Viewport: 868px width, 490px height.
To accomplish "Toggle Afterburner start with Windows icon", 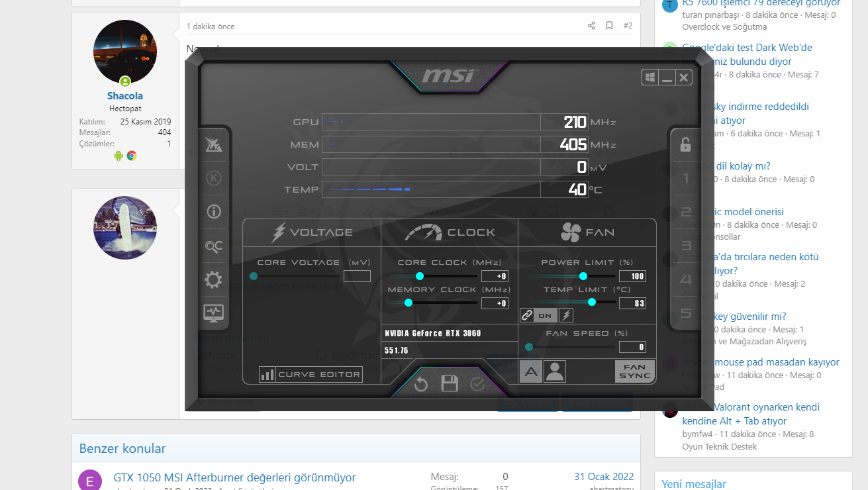I will 650,77.
